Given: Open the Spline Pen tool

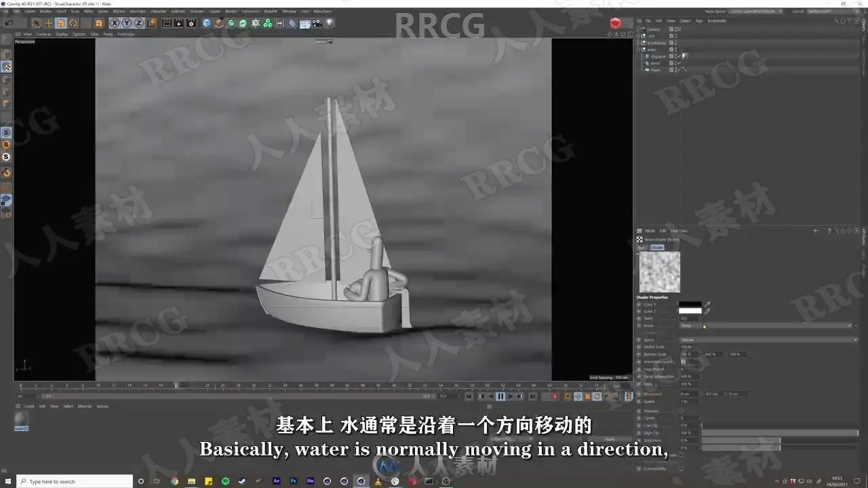Looking at the screenshot, I should tap(219, 23).
